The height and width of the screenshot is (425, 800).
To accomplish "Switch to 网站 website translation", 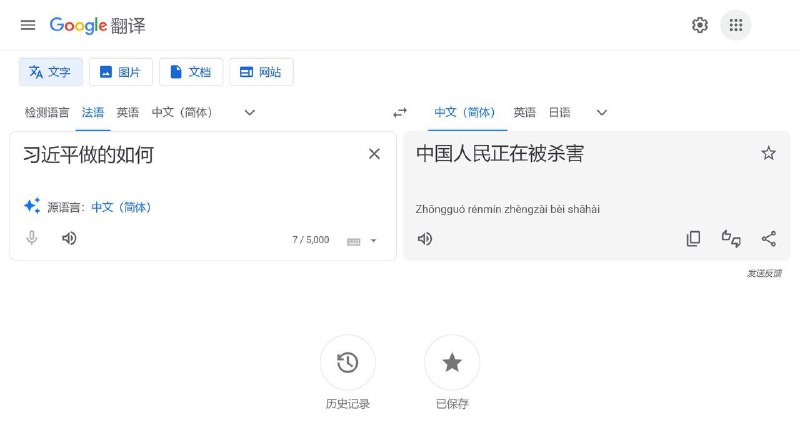I will coord(261,72).
